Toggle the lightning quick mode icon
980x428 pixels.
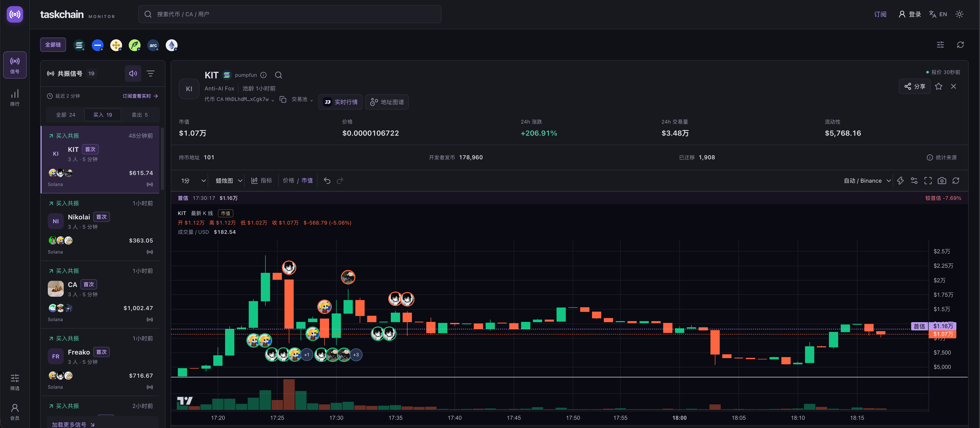(900, 181)
